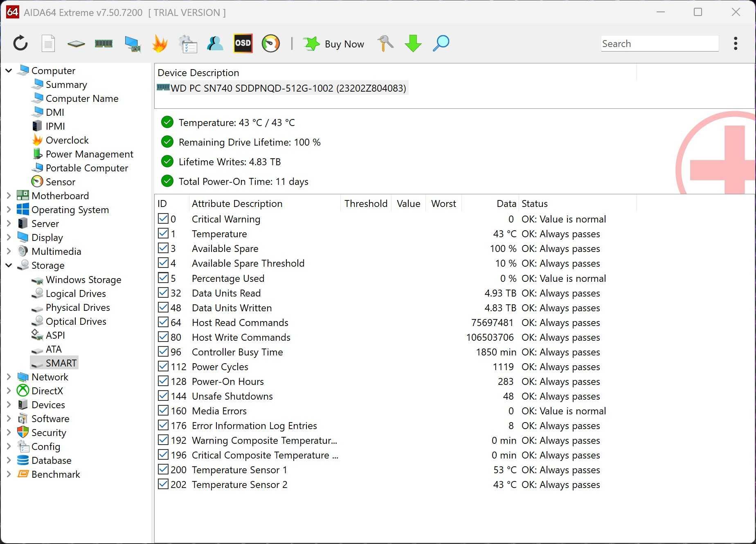Click the AIDA64 app logo icon
The height and width of the screenshot is (544, 756).
13,12
